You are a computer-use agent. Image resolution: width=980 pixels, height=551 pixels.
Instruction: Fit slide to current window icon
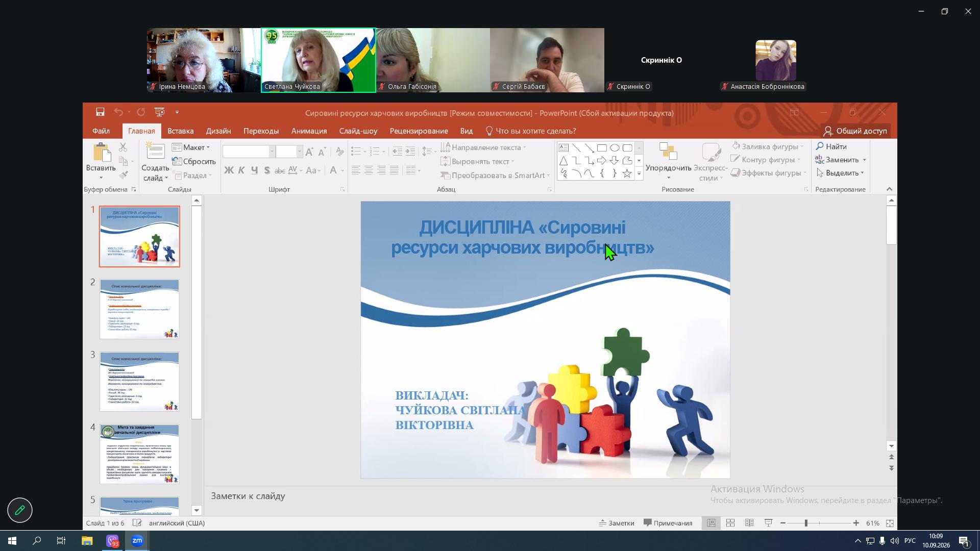[x=890, y=523]
